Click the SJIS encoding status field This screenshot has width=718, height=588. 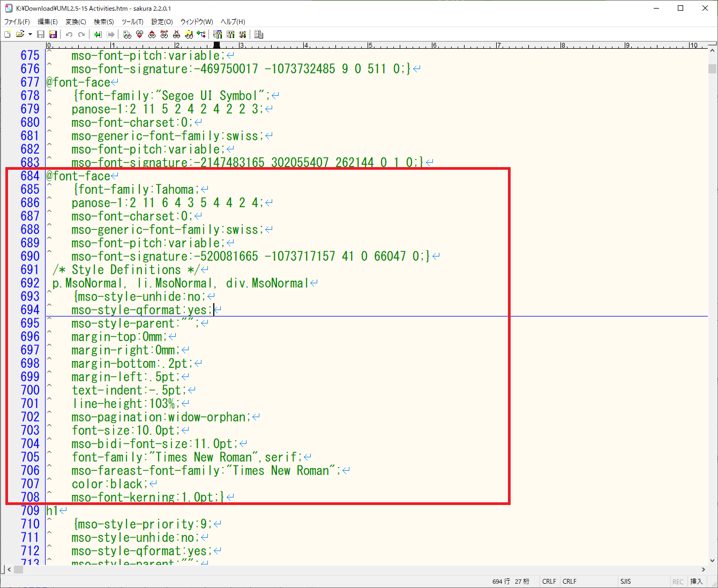(x=625, y=582)
